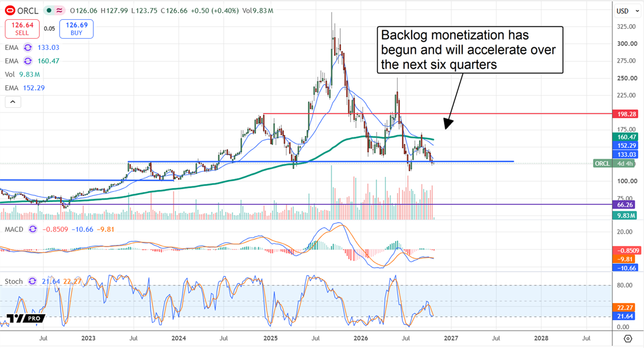Select the Vol 9.83 M legend row

point(23,75)
